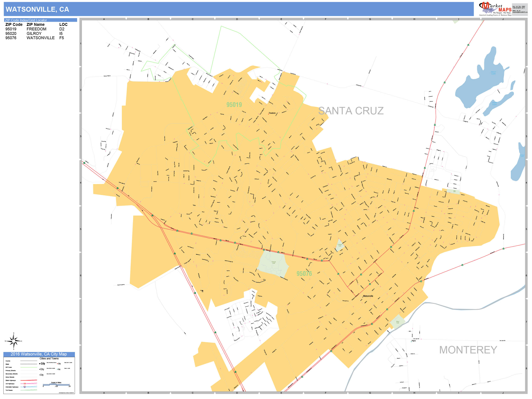Click the WATSONVILLE, CA title bar
Screen dimensions: 532x399
(37, 9)
